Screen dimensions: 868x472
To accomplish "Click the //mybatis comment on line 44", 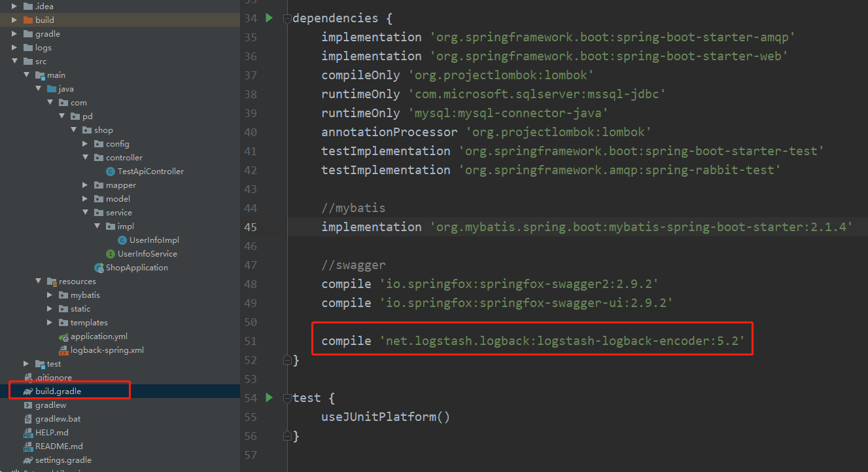I will tap(353, 208).
